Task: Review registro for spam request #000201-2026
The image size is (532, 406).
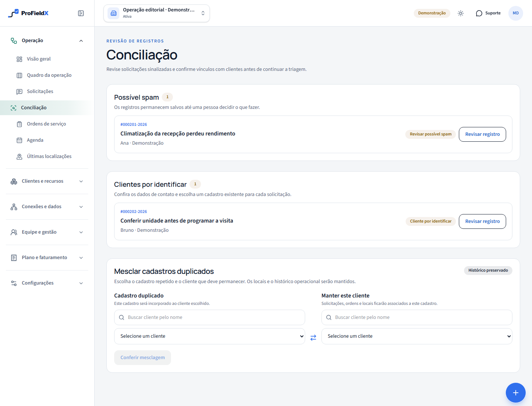Action: [x=482, y=134]
